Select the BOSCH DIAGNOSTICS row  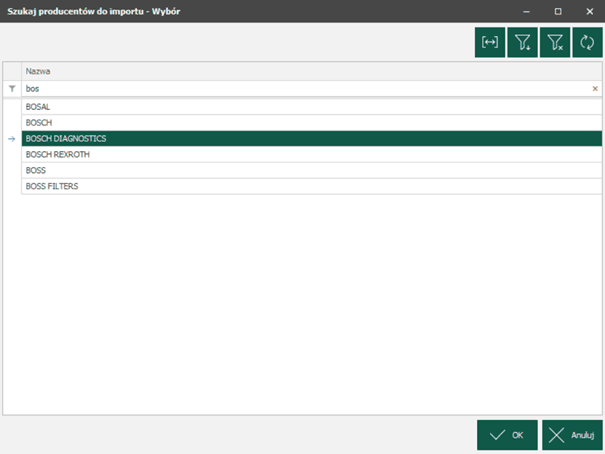point(311,138)
